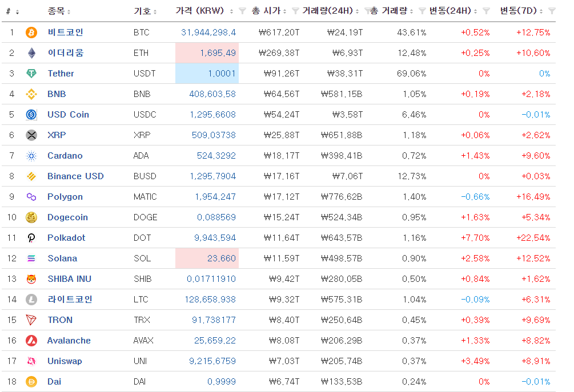Viewport: 574px width, 392px height.
Task: Click the Bitcoin orange coin icon
Action: pyautogui.click(x=31, y=33)
